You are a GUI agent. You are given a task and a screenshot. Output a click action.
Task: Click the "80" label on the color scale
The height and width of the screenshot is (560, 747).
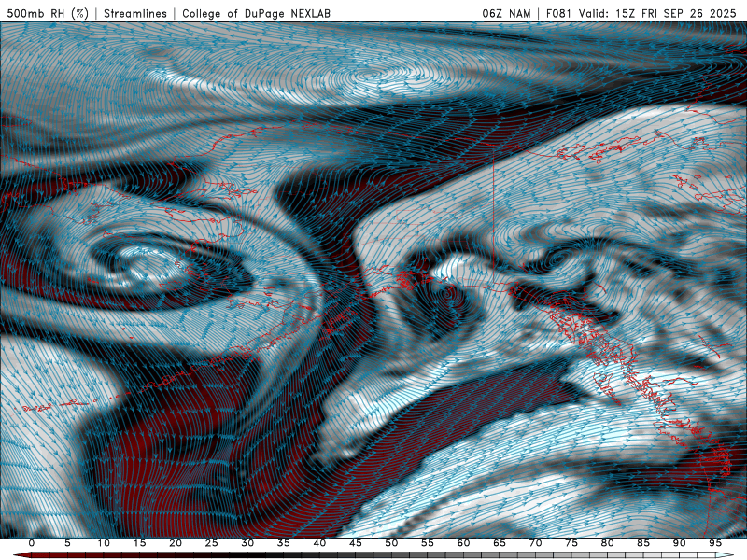608,543
